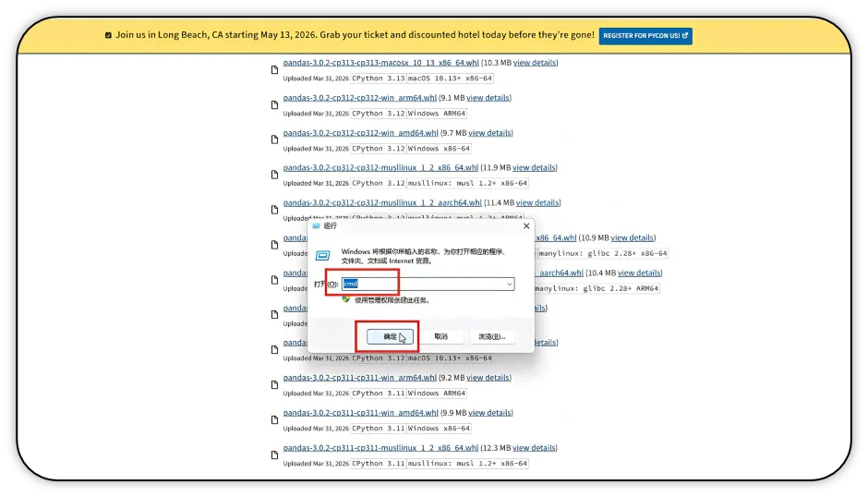Image resolution: width=868 pixels, height=497 pixels.
Task: View details of the cp311 win_amd64 wheel
Action: [x=489, y=413]
